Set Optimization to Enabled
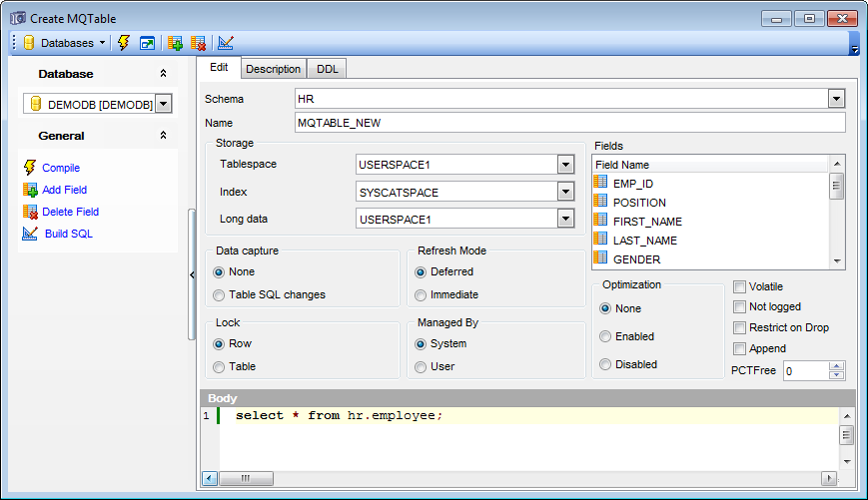 click(605, 336)
